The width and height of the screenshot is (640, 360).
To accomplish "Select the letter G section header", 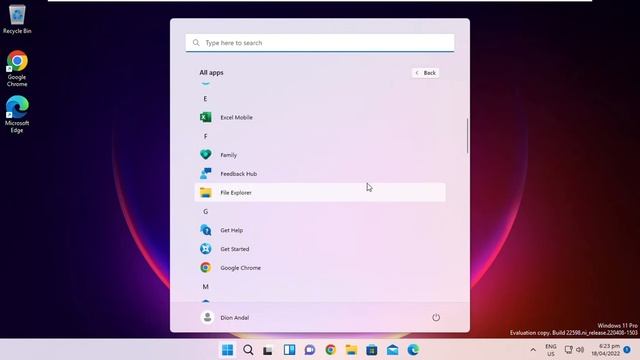I will point(205,211).
